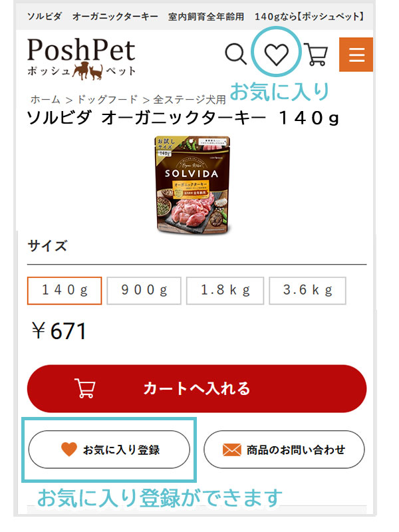Open 全ステージ犬用 breadcrumb link
Screen dimensions: 399x532
190,99
